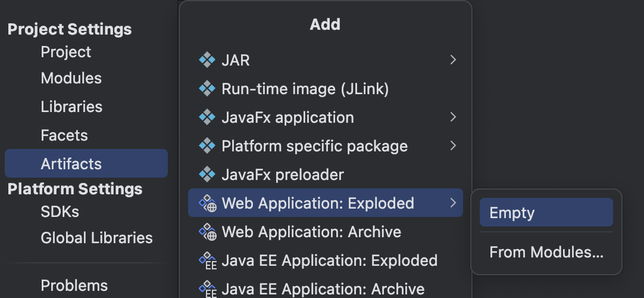Open the Modules settings page
Viewport: 644px width, 298px height.
tap(71, 78)
